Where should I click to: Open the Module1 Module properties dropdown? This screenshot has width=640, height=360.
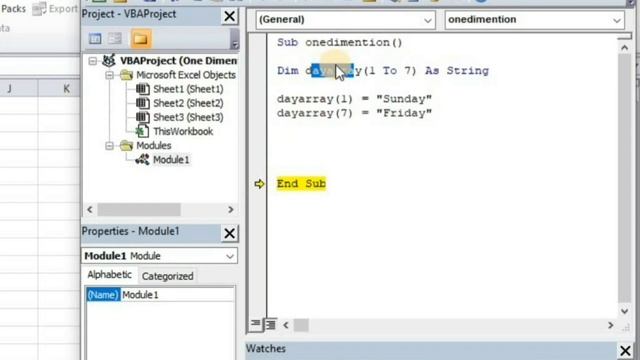230,256
